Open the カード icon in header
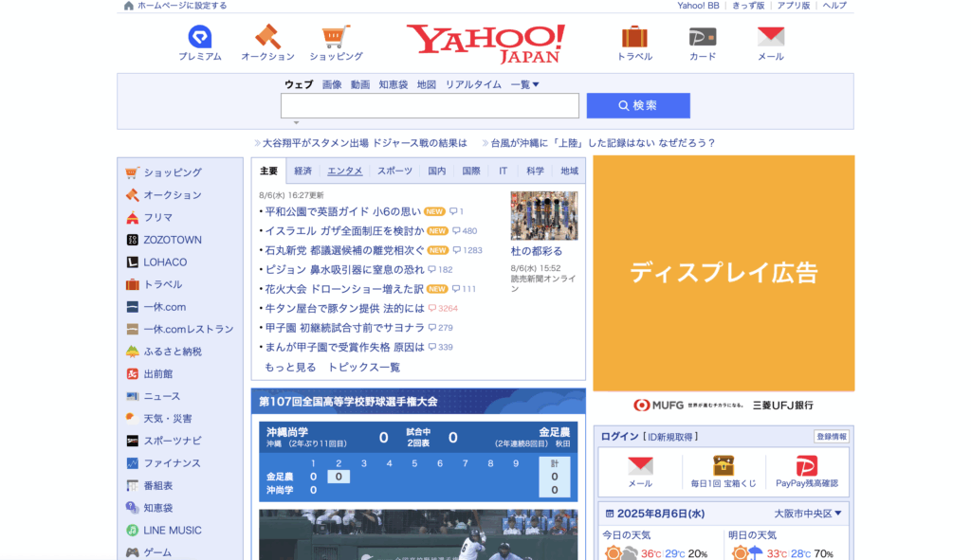Image resolution: width=971 pixels, height=560 pixels. click(703, 37)
